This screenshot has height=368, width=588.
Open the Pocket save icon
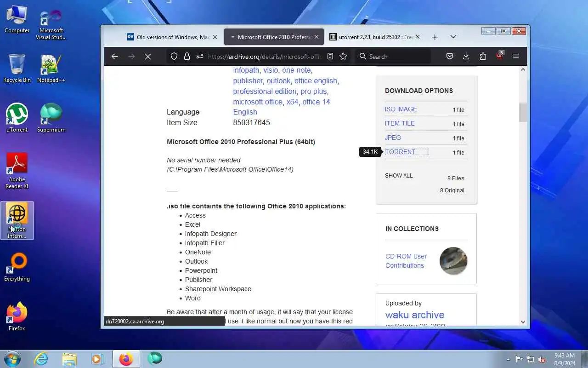click(x=450, y=56)
